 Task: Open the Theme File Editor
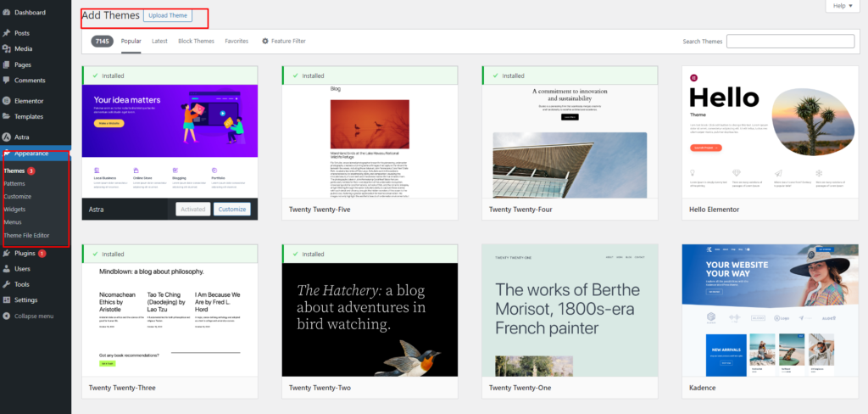click(x=26, y=236)
